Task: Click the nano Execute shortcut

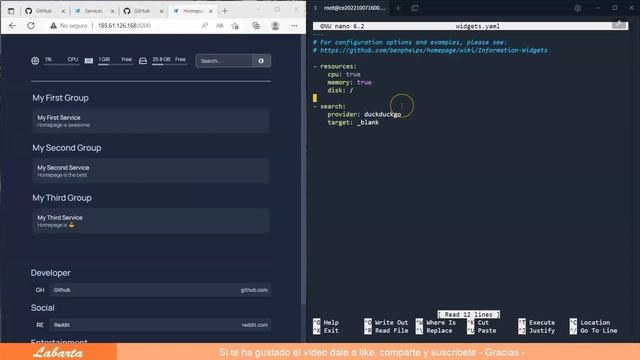Action: point(537,322)
